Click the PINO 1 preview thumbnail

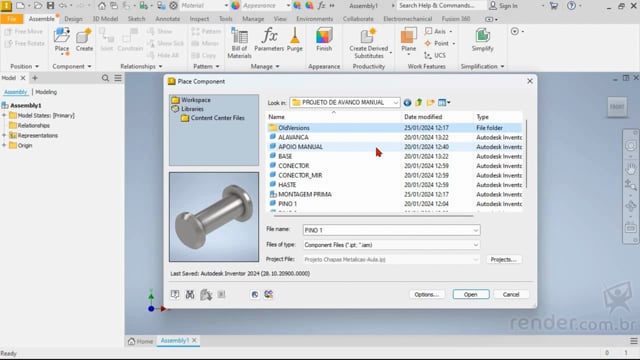tap(214, 217)
